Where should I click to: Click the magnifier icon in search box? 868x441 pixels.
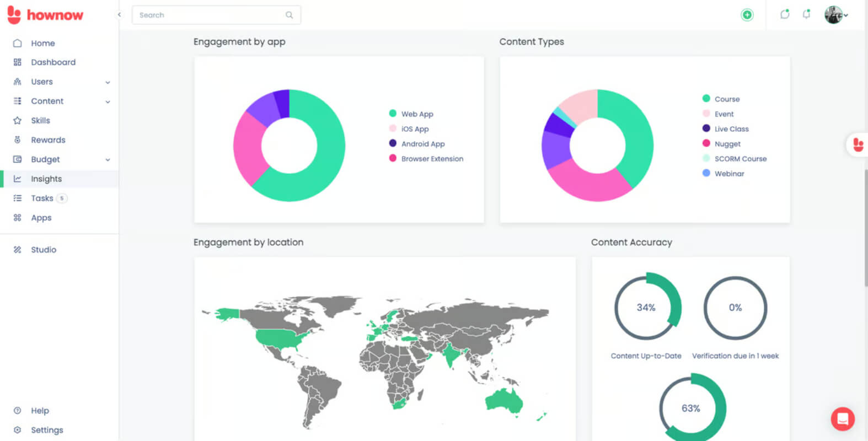pos(289,15)
